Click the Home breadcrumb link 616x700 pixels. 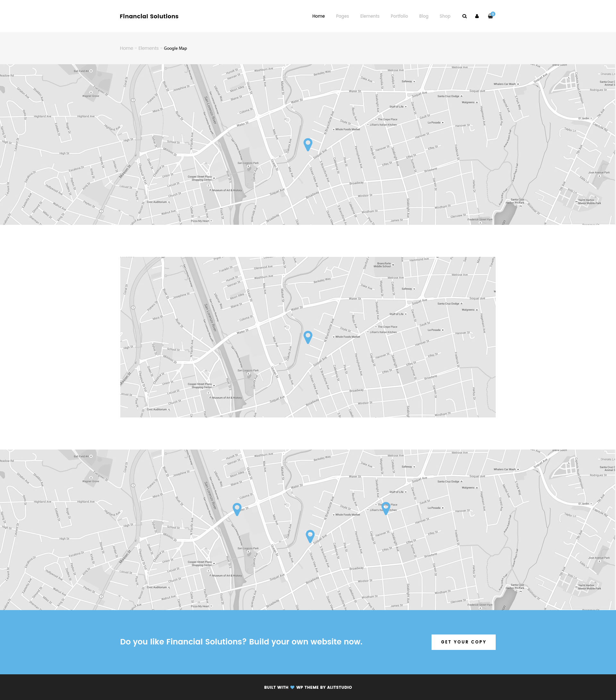point(126,48)
